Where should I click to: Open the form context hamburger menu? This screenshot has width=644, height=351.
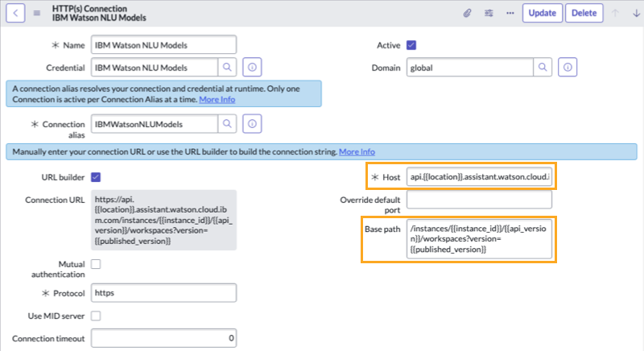click(x=37, y=13)
